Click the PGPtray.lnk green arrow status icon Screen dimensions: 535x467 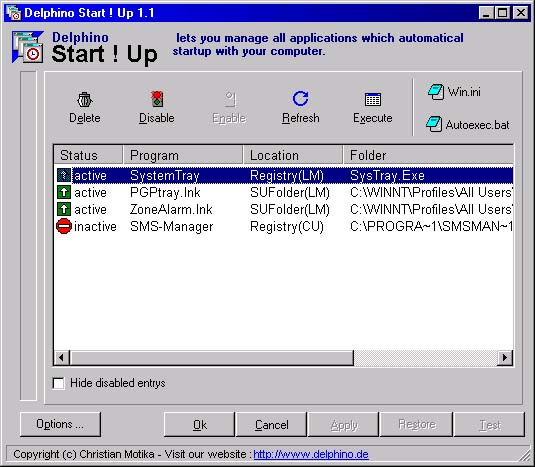[64, 192]
